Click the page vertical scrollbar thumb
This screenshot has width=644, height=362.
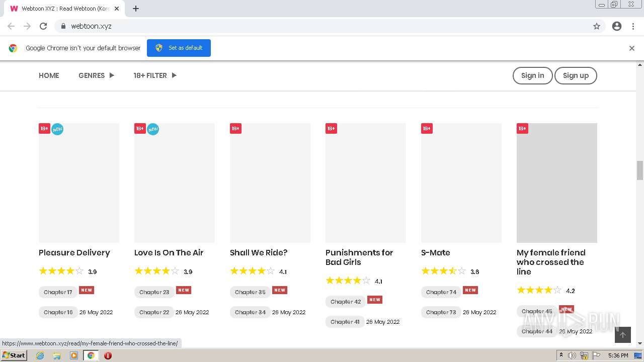coord(640,170)
